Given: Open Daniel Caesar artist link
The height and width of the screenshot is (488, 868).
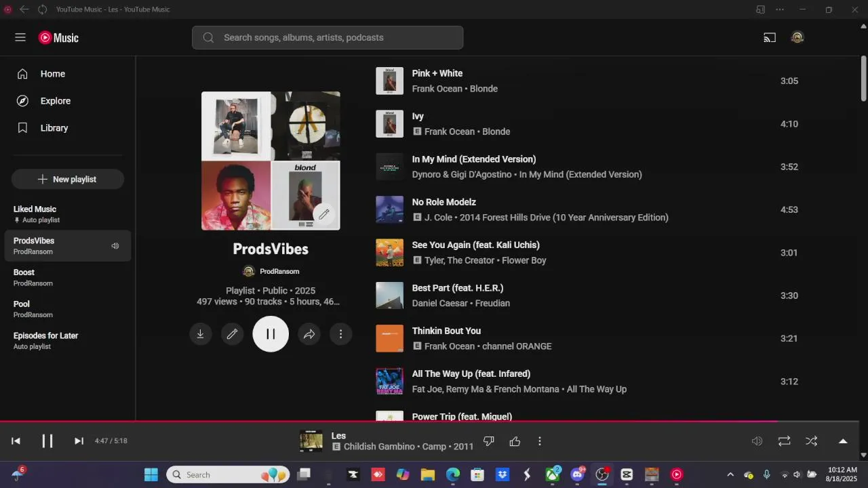Looking at the screenshot, I should 440,303.
